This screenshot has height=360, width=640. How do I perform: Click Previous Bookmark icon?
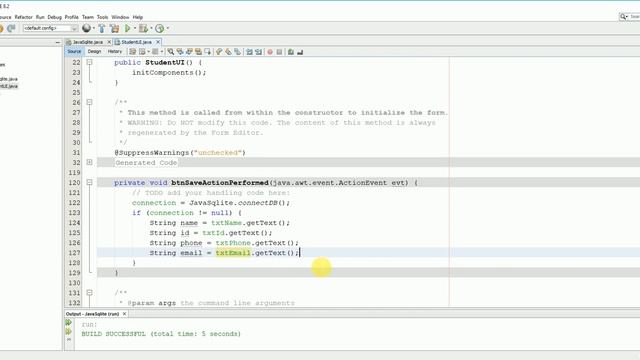[219, 52]
